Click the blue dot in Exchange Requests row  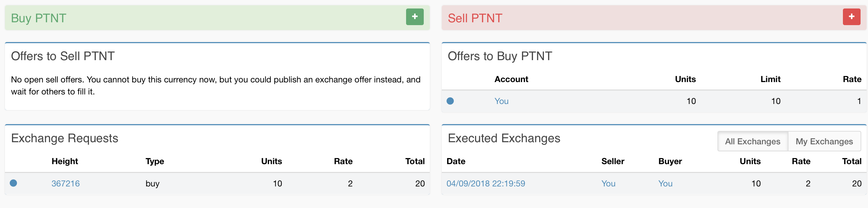[x=13, y=183]
